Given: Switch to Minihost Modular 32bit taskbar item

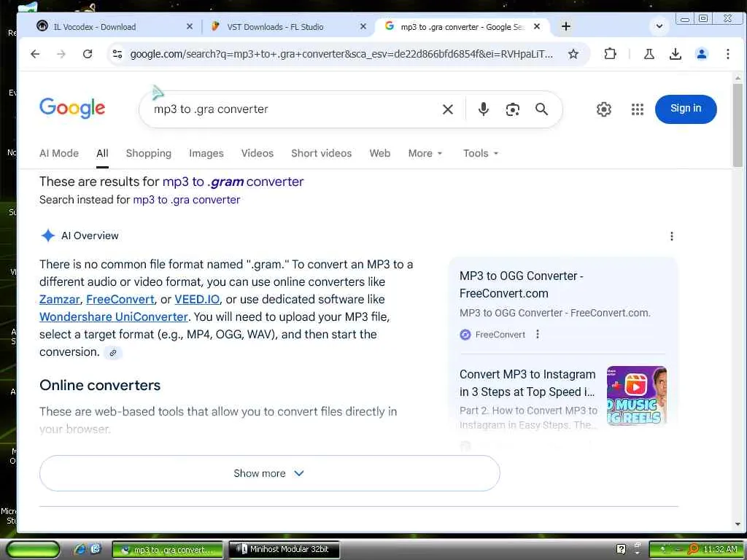Looking at the screenshot, I should [285, 550].
